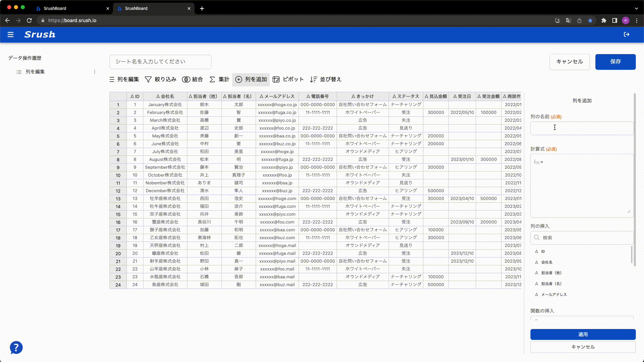This screenshot has height=362, width=644.
Task: Click the 並び替え sort tool
Action: (325, 79)
